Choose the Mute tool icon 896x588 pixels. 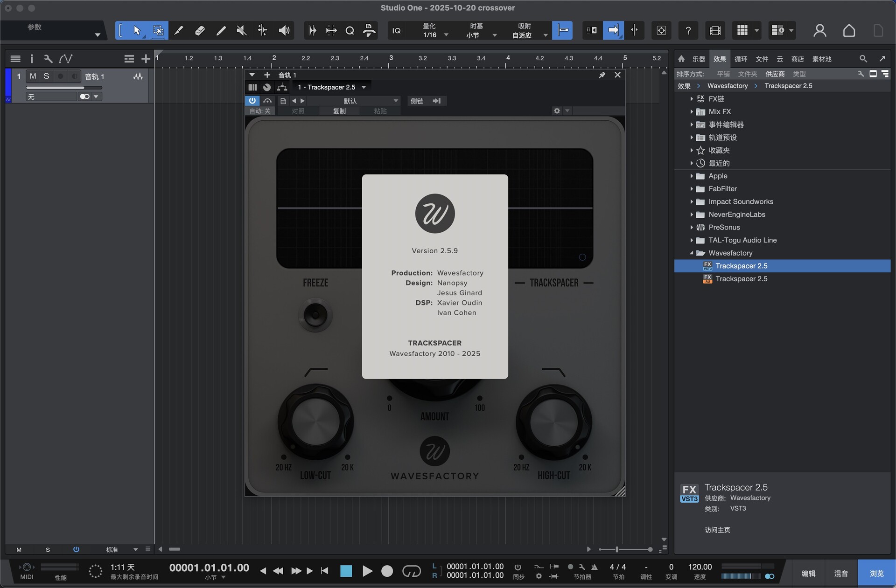coord(241,31)
